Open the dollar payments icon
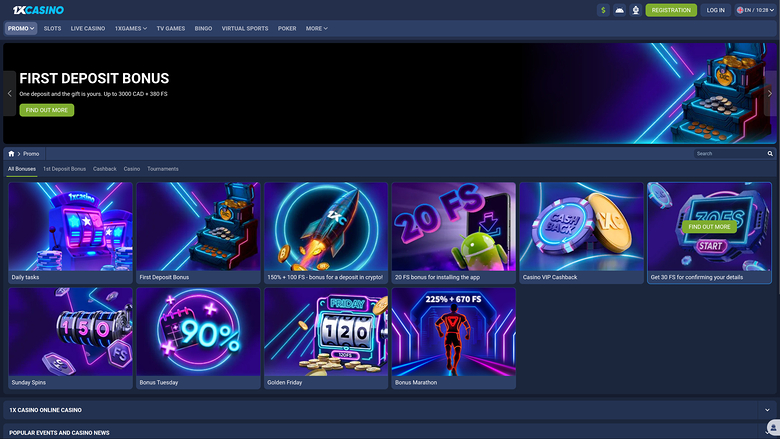The width and height of the screenshot is (780, 439). click(603, 10)
